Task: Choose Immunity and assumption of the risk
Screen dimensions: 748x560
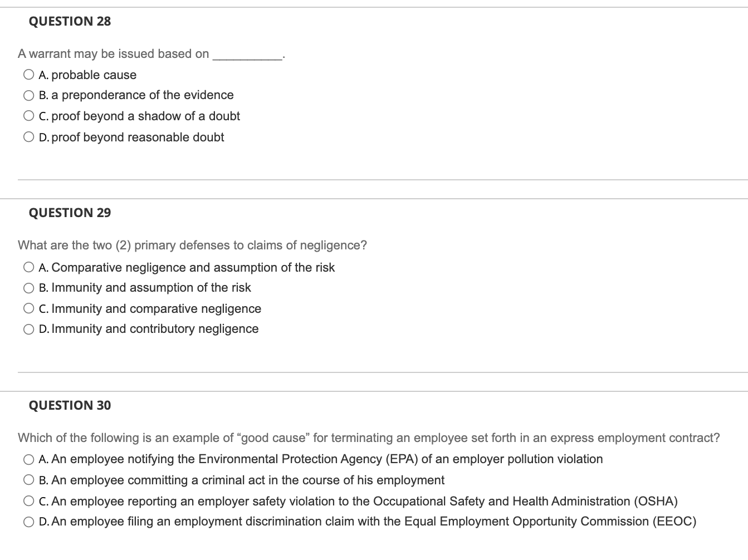Action: pyautogui.click(x=28, y=288)
